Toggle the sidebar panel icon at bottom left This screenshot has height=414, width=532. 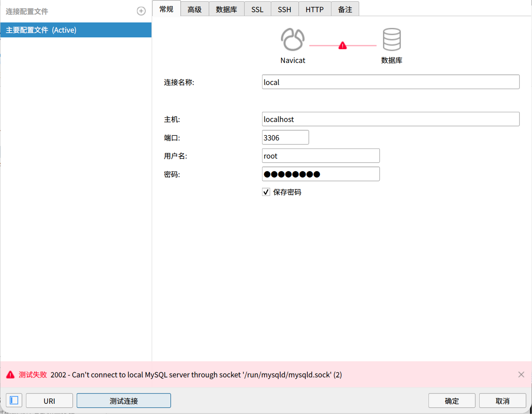click(14, 400)
